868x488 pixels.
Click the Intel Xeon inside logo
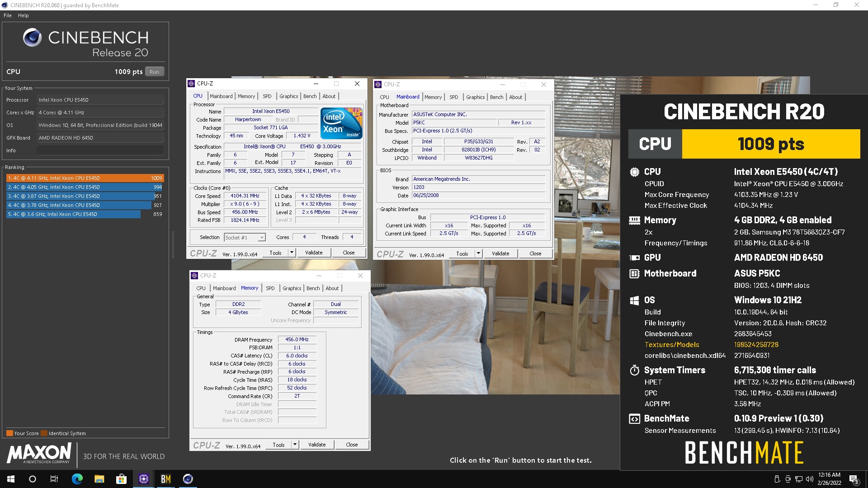point(341,123)
